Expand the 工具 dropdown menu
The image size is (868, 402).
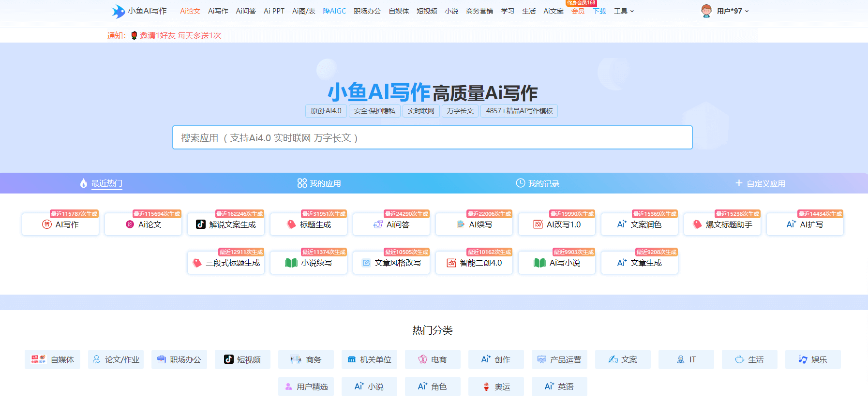tap(624, 11)
